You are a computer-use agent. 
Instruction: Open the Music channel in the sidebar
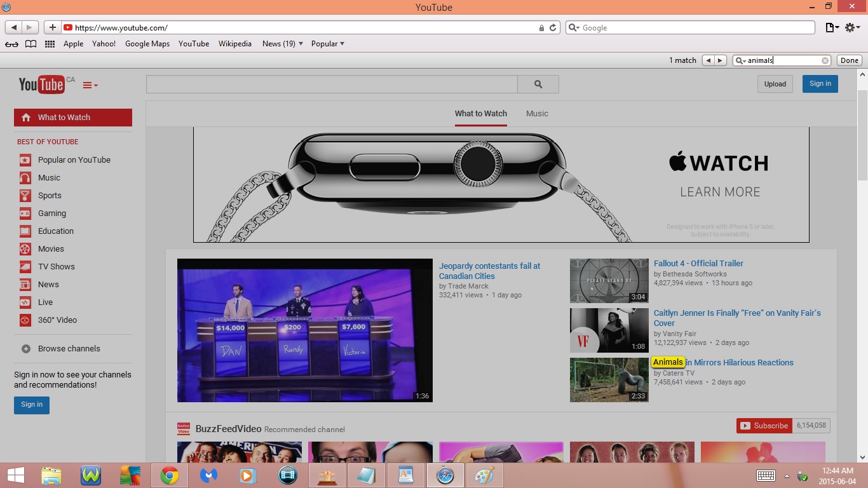49,178
